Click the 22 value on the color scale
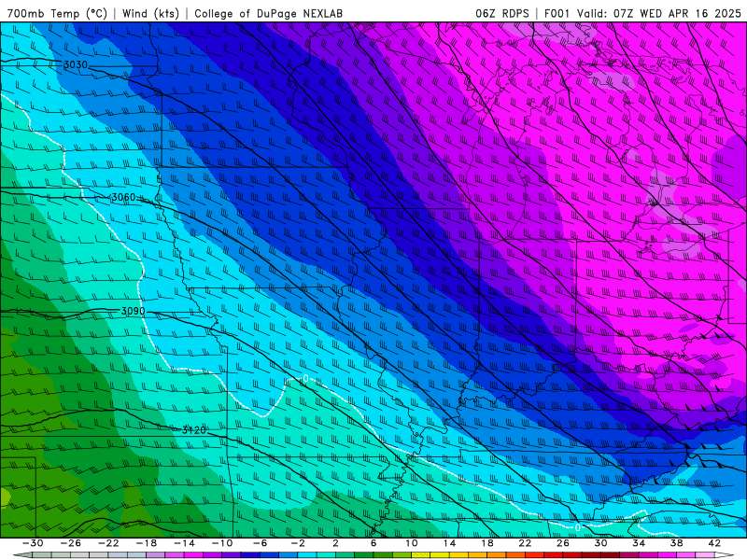 point(525,543)
